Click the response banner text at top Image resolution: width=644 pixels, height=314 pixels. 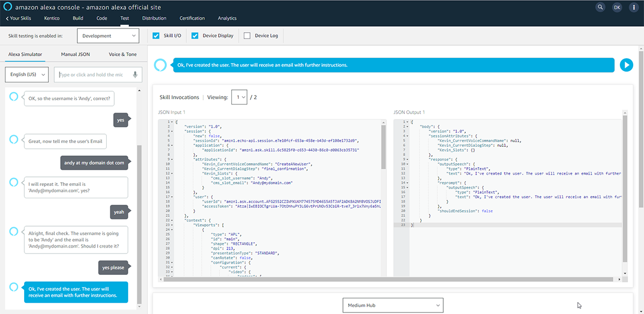(262, 65)
